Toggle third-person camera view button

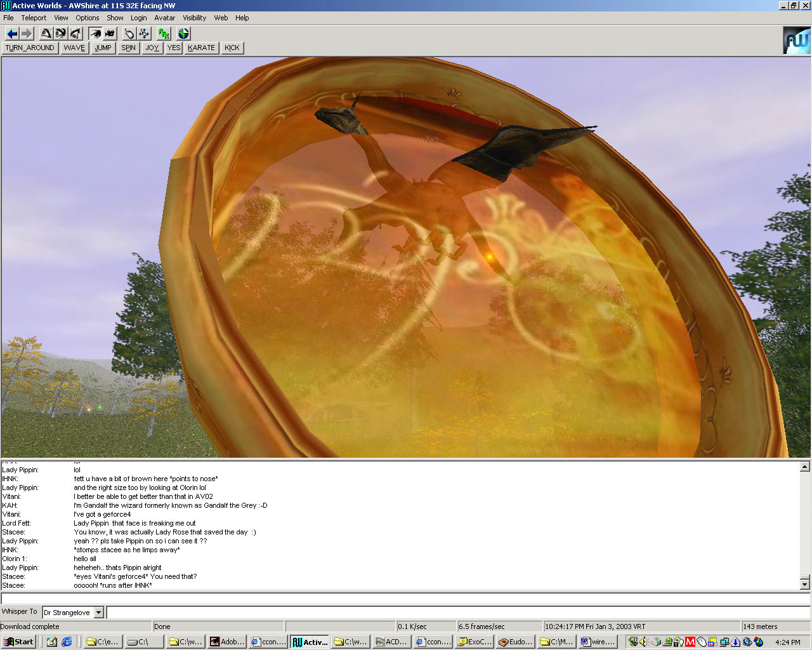110,34
